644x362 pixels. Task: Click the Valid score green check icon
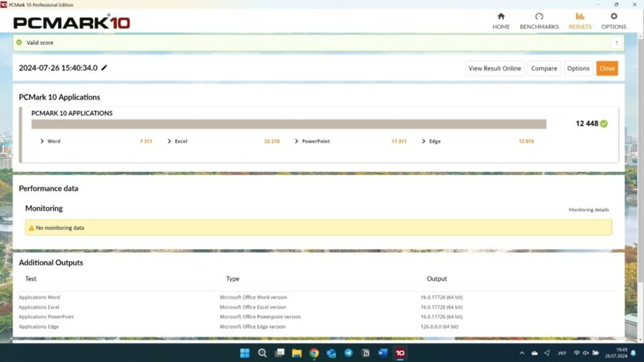click(x=19, y=42)
